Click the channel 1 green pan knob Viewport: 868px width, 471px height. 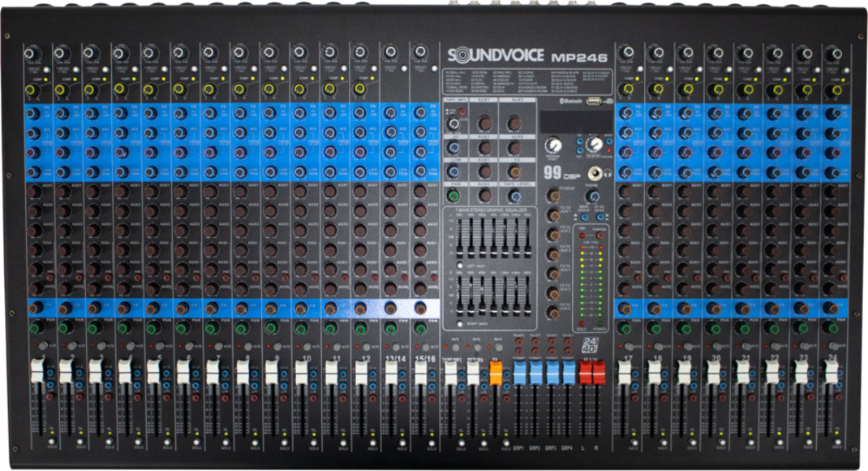36,328
